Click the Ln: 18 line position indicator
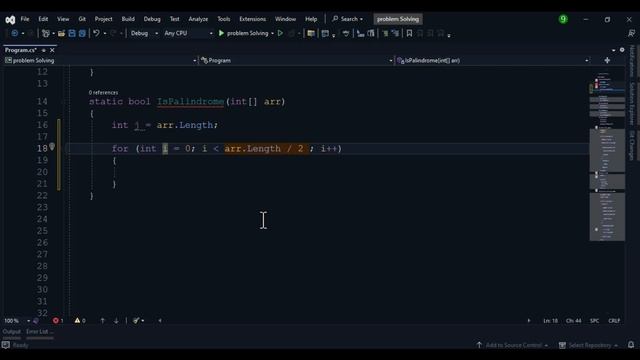Viewport: 640px width, 360px height. point(550,321)
